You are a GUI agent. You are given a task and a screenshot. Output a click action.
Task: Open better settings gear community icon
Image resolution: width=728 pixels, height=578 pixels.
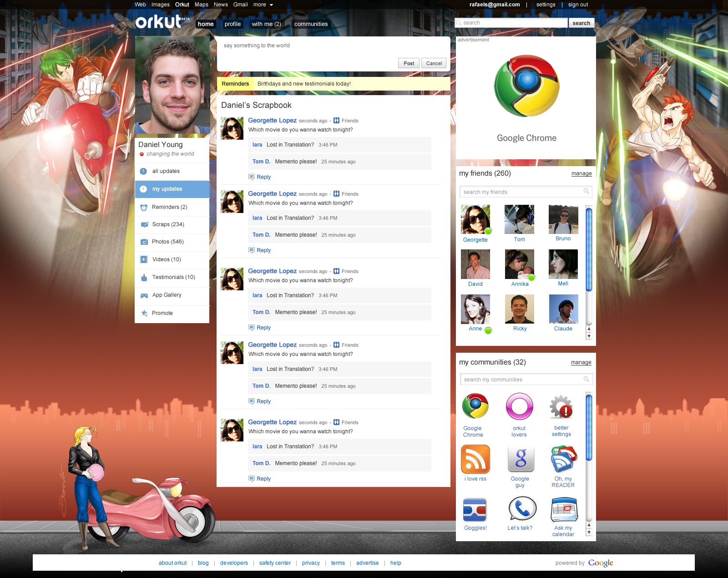tap(561, 407)
